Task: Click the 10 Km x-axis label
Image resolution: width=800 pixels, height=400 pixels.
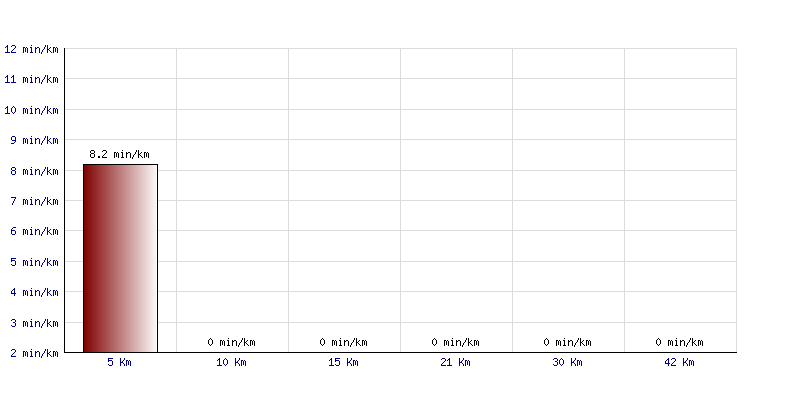Action: coord(231,362)
